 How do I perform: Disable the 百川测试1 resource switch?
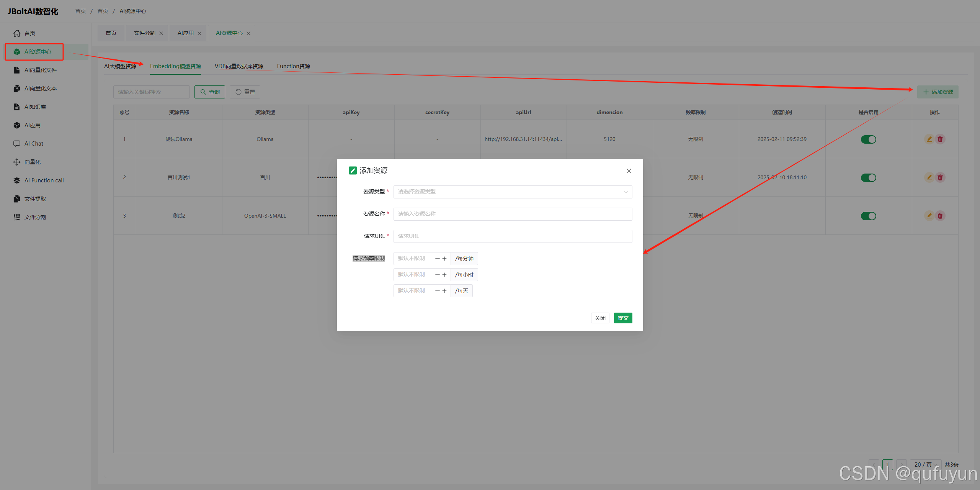868,178
